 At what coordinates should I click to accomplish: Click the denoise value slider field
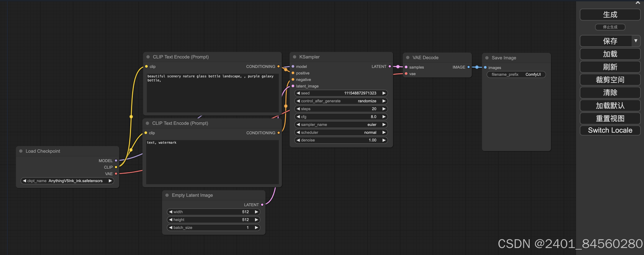pyautogui.click(x=341, y=140)
